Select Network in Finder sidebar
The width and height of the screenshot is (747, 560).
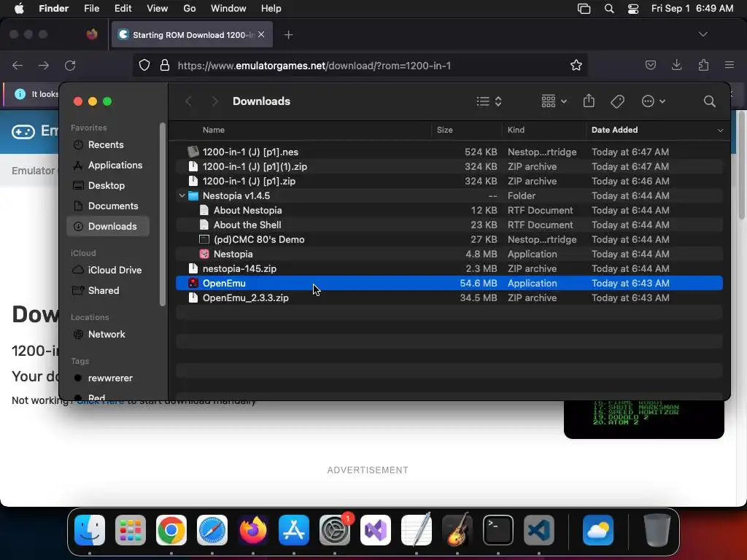[x=108, y=334]
